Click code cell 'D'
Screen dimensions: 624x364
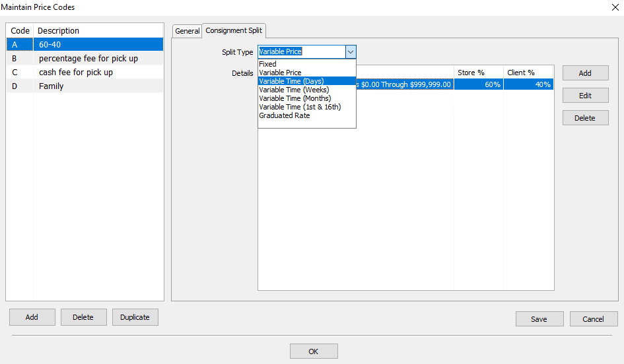pos(20,86)
